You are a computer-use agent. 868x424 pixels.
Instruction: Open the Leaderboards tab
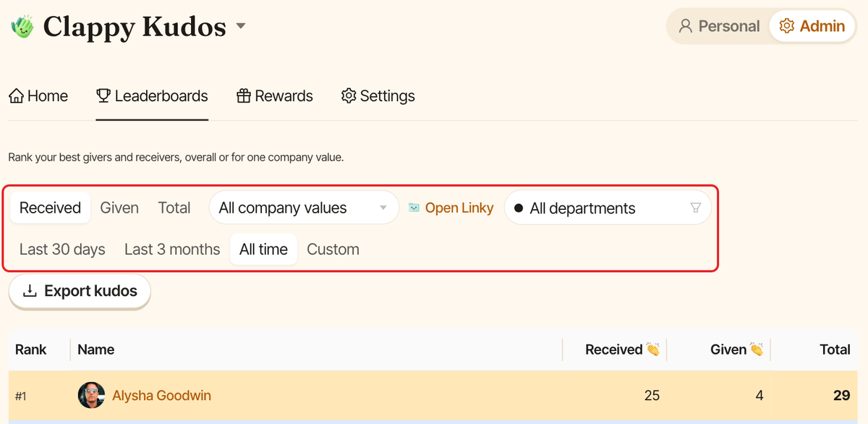[152, 96]
